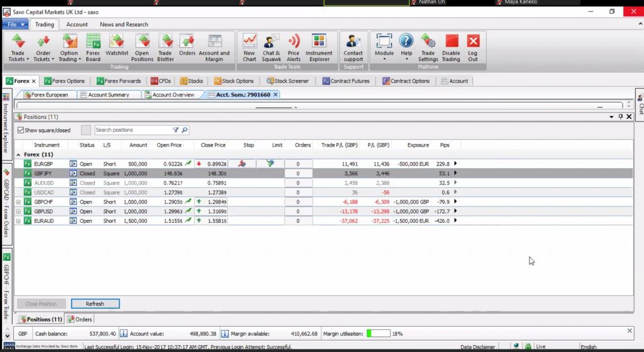Expand the EURAUD position row
Screen dimensions: 644x352
18,221
